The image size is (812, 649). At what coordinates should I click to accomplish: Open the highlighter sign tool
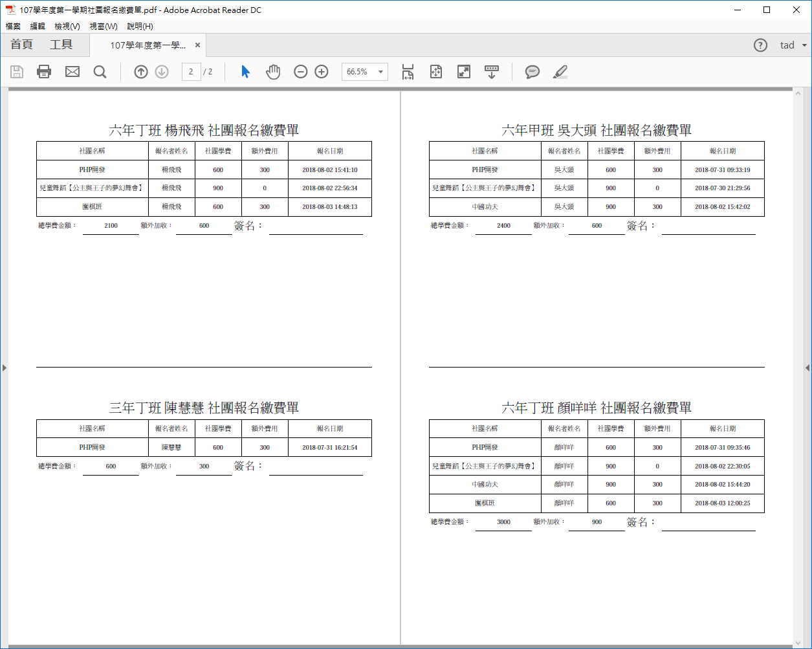point(560,72)
